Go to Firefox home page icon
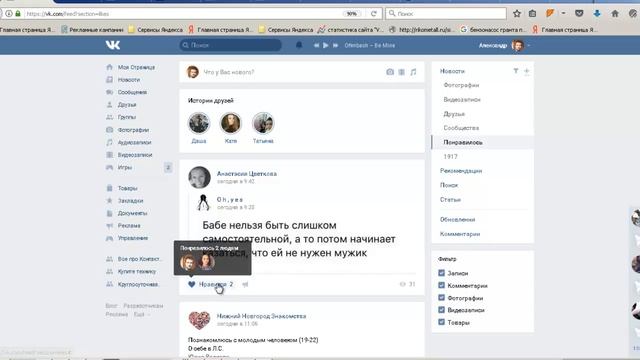The image size is (640, 360). click(615, 13)
